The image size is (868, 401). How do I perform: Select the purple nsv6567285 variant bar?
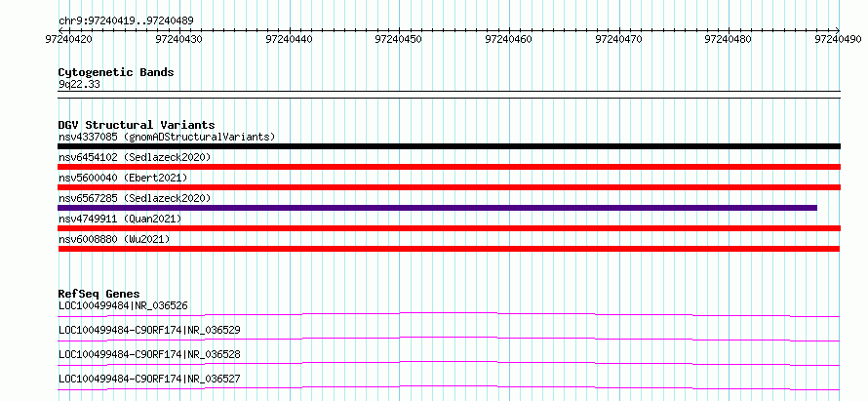click(437, 208)
